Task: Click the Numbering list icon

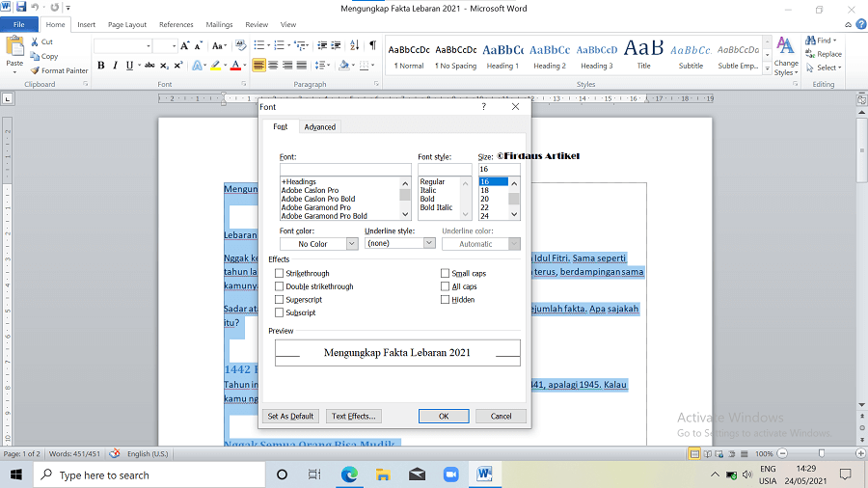Action: (x=279, y=45)
